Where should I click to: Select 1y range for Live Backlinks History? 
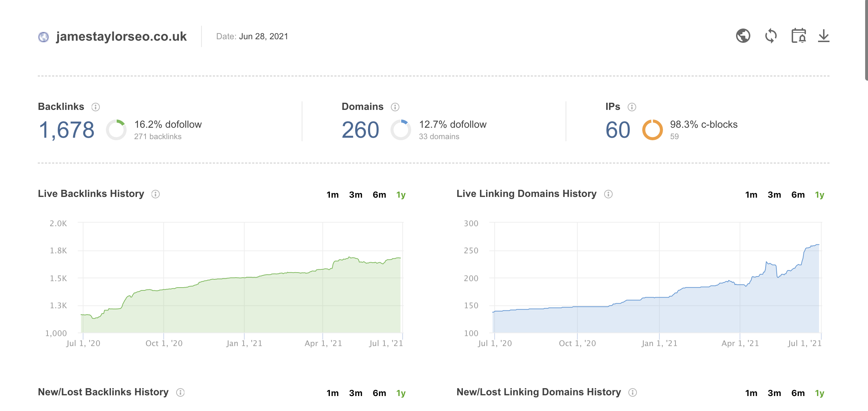point(401,194)
